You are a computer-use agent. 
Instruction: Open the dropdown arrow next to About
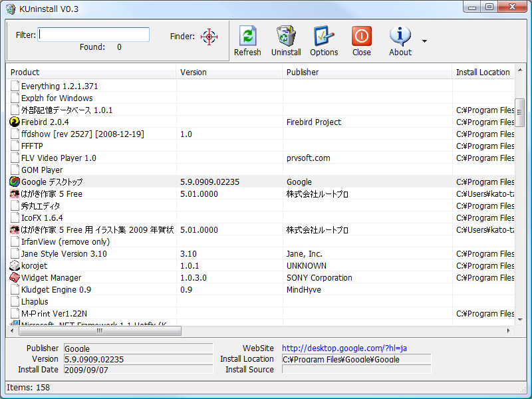(424, 41)
